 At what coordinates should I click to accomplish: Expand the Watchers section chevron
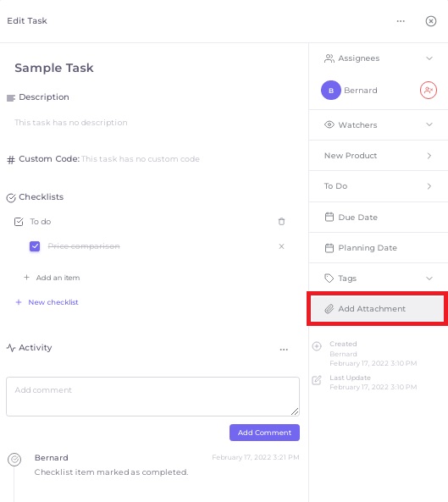[429, 124]
